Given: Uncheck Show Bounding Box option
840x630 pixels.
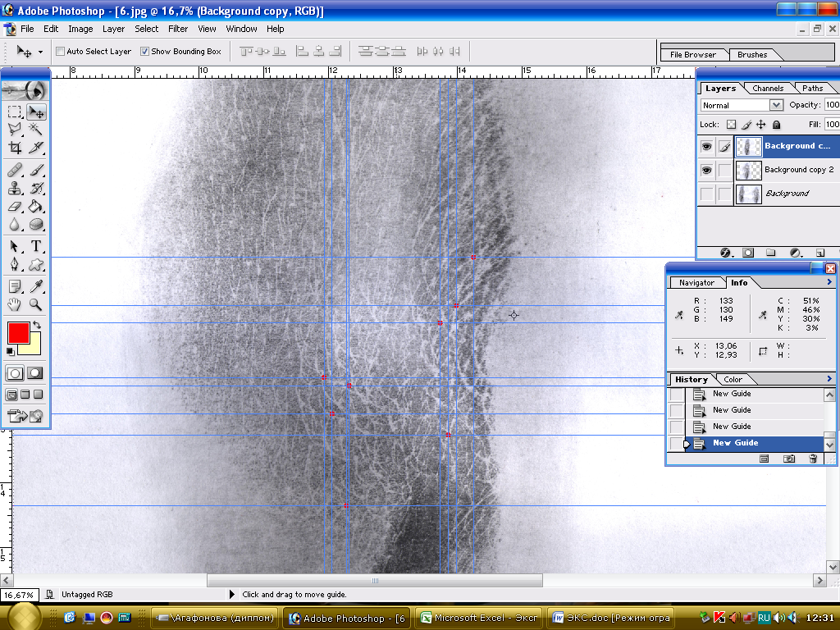Looking at the screenshot, I should (144, 52).
